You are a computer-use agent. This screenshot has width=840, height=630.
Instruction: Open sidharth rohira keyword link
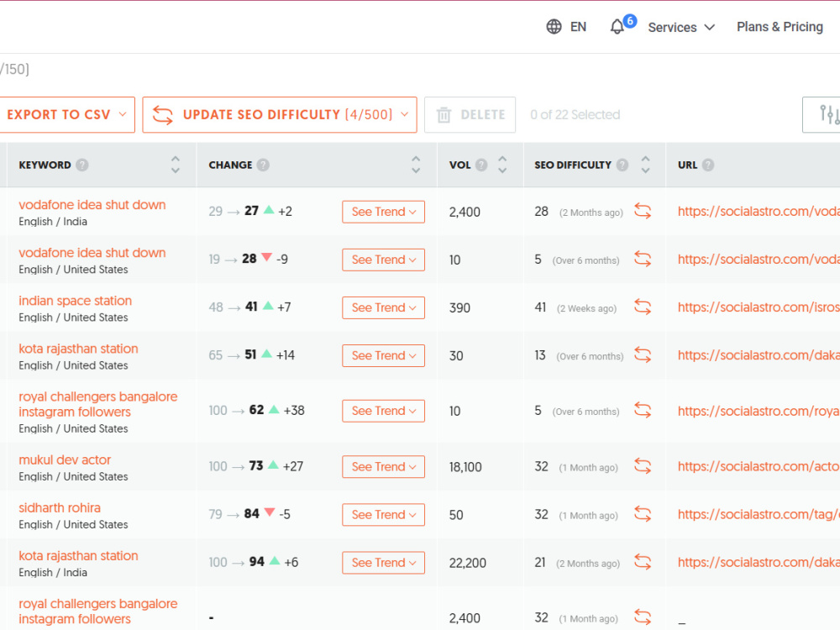(60, 508)
